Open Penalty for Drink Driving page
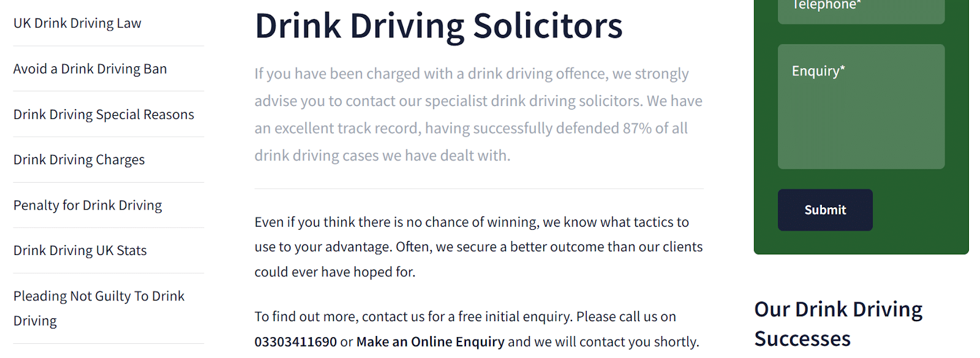The height and width of the screenshot is (358, 980). pos(88,205)
